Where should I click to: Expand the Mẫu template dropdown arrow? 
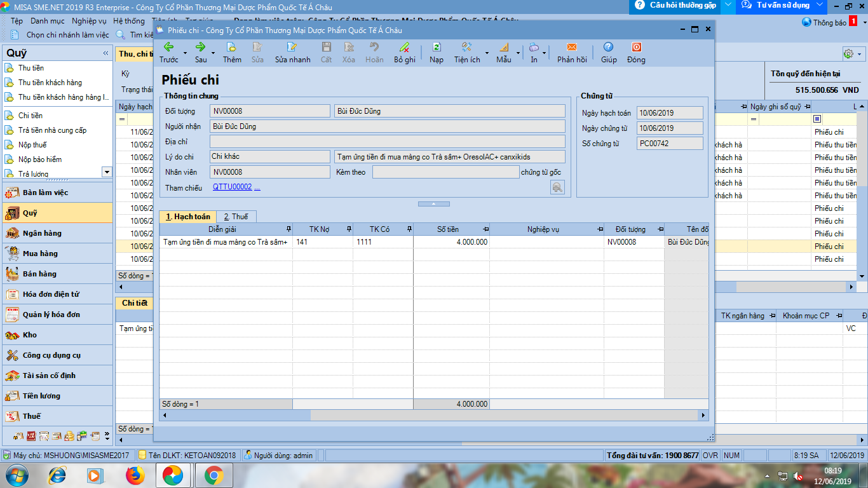[519, 53]
